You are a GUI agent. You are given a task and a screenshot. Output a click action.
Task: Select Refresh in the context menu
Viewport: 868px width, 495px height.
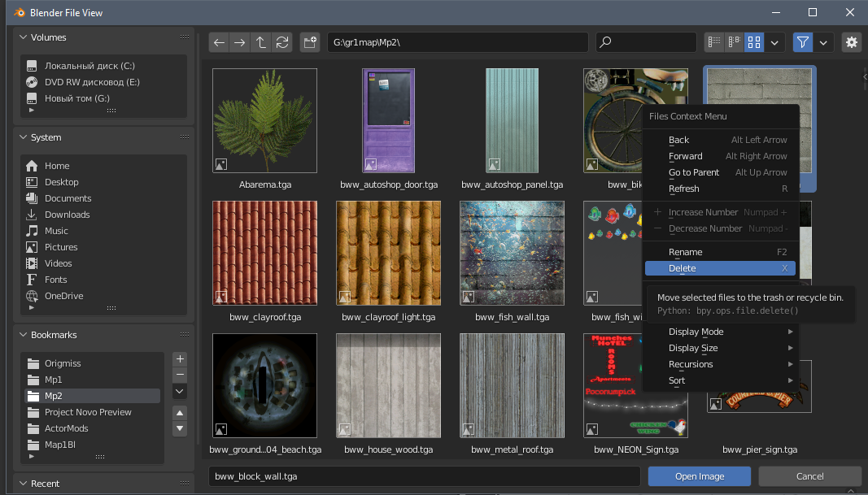[720, 189]
